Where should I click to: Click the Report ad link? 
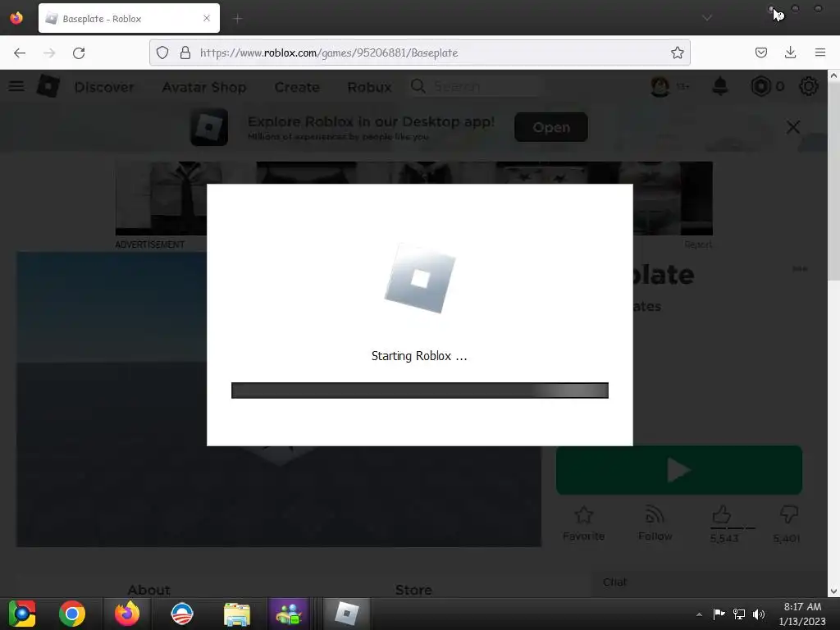coord(698,244)
